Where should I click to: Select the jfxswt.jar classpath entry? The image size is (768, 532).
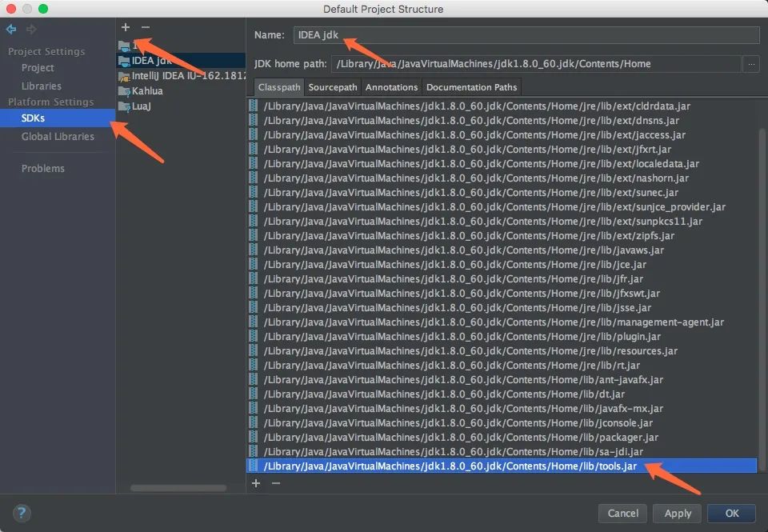[x=502, y=294]
